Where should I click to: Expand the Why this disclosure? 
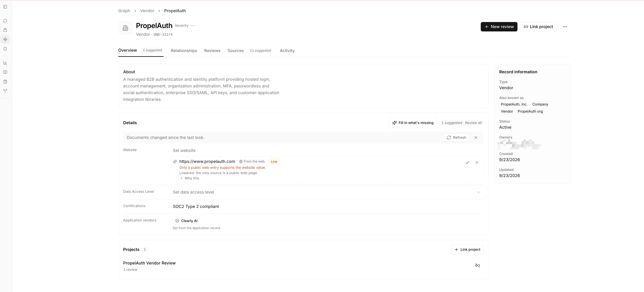[x=190, y=178]
